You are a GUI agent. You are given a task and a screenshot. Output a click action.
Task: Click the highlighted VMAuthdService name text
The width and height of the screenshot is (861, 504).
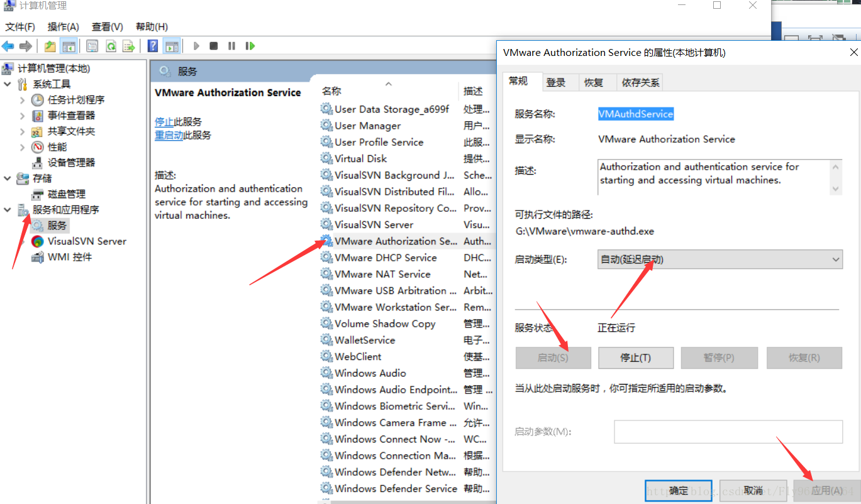pos(636,114)
